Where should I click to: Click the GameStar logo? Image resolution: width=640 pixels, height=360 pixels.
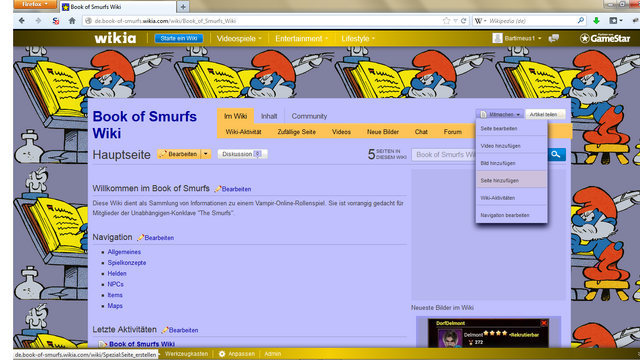coord(605,38)
